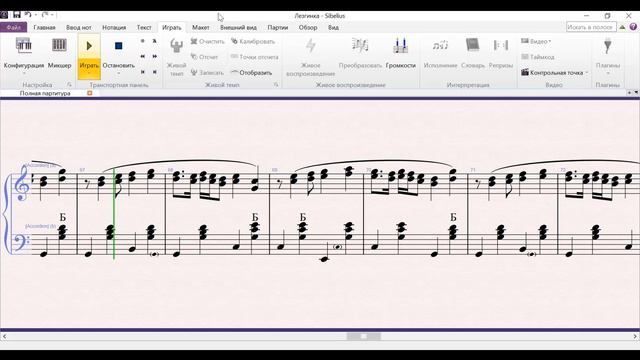
Task: Select the Полная партитура document tab
Action: 45,93
